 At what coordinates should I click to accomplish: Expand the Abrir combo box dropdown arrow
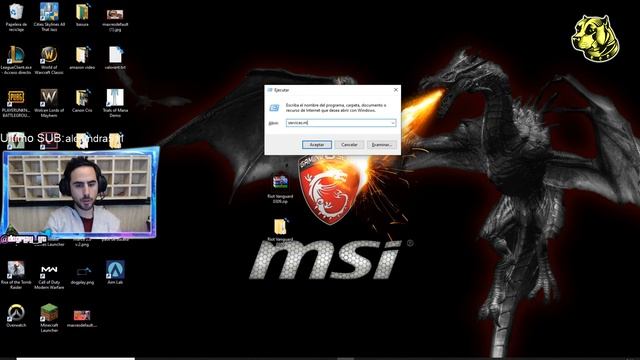tap(393, 122)
